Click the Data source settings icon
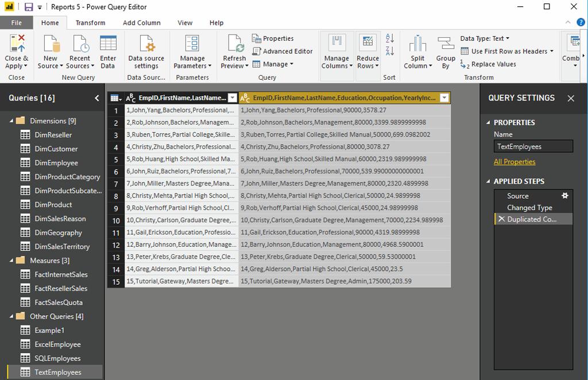Viewport: 588px width, 380px height. click(146, 45)
